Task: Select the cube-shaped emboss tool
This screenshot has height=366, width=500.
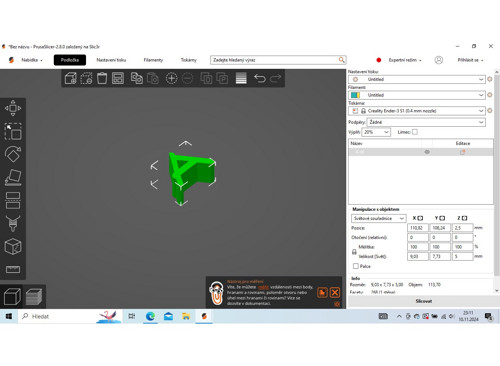Action: point(13,246)
